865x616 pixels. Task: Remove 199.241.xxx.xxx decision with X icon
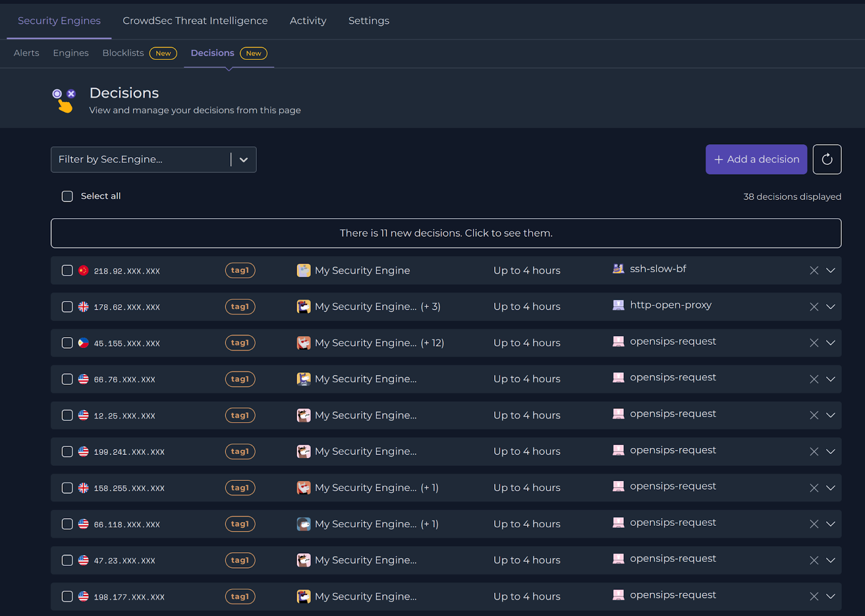pyautogui.click(x=814, y=452)
